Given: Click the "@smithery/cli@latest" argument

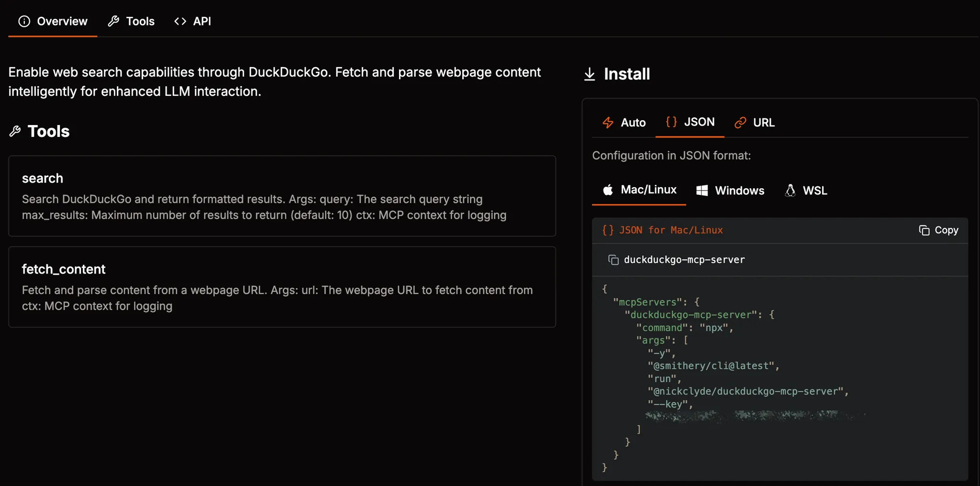Looking at the screenshot, I should click(713, 366).
